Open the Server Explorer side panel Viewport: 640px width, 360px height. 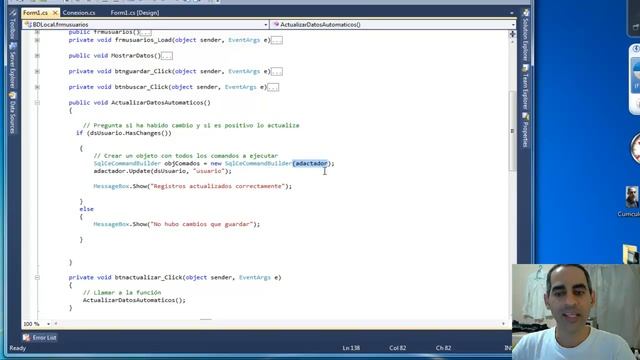click(x=12, y=65)
